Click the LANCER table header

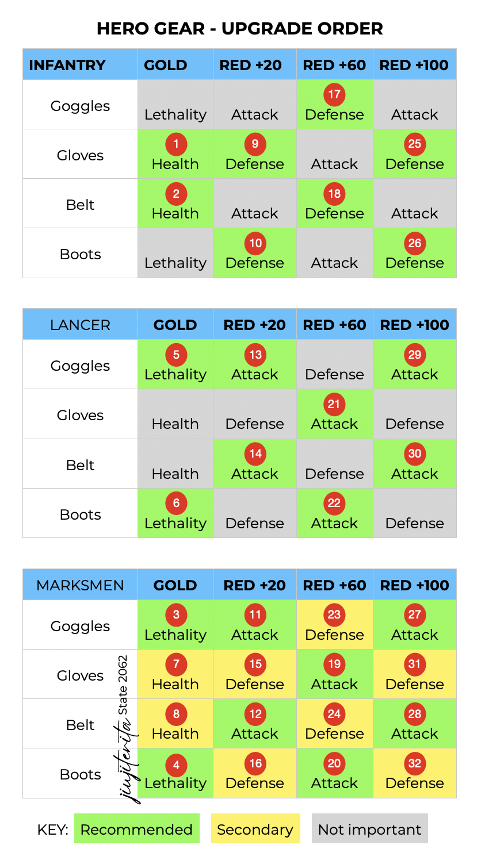pos(80,325)
